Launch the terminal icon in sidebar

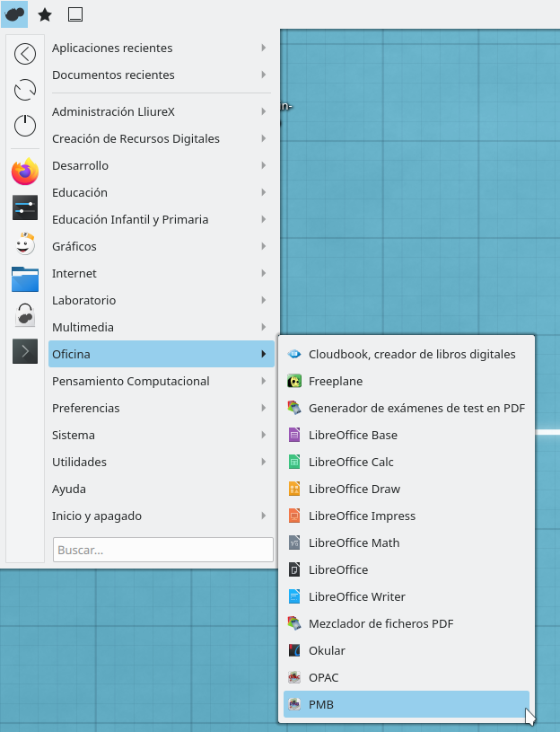(x=25, y=351)
